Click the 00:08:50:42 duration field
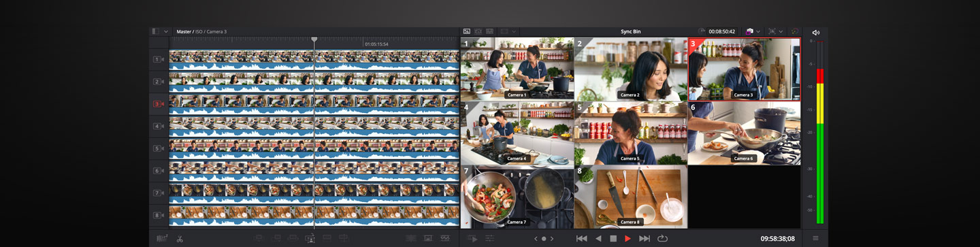The height and width of the screenshot is (247, 980). (721, 31)
